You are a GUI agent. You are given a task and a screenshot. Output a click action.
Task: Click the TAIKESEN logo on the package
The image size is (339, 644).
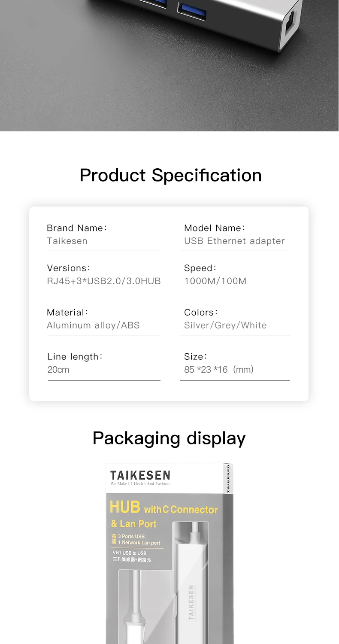(140, 475)
